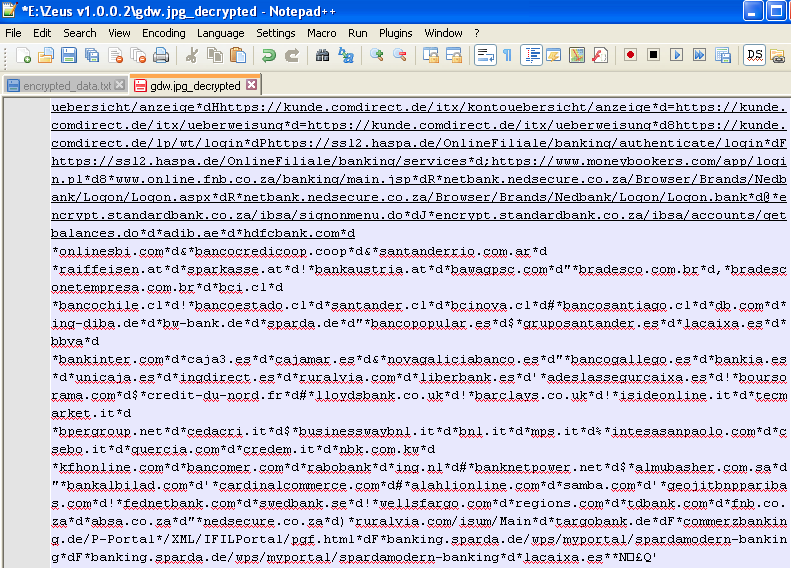Click the Notepad++ title bar icon
This screenshot has height=568, width=791.
tap(10, 11)
